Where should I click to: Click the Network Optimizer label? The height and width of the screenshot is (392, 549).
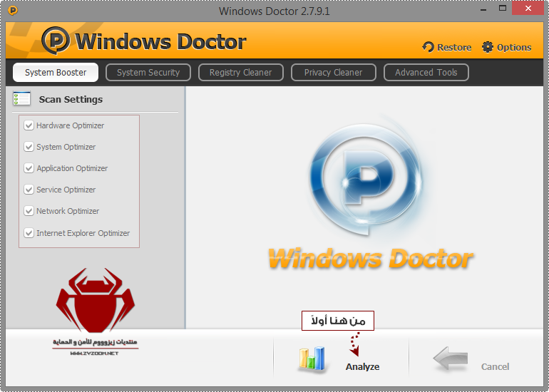click(x=68, y=211)
